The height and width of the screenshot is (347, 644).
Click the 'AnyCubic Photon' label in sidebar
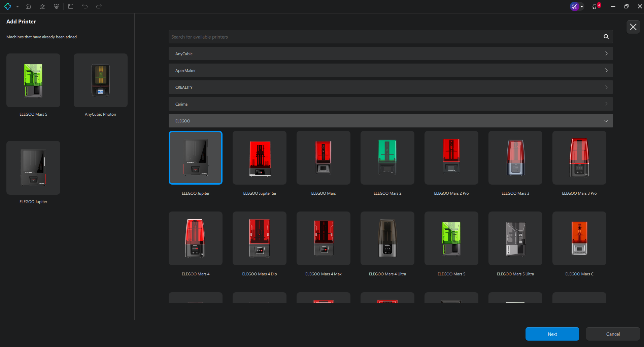click(100, 114)
